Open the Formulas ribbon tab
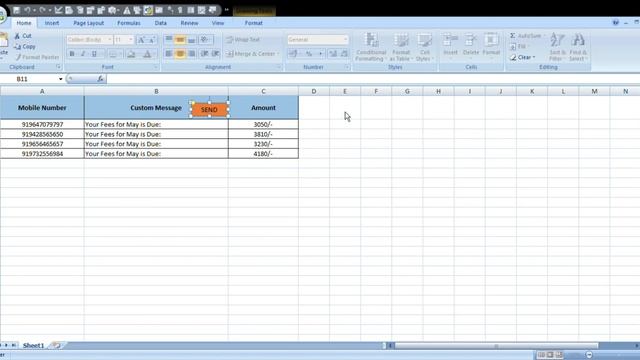 click(129, 23)
